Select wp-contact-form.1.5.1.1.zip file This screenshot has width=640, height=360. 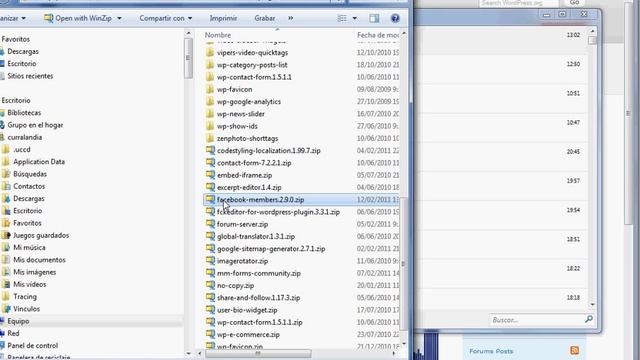pos(260,322)
